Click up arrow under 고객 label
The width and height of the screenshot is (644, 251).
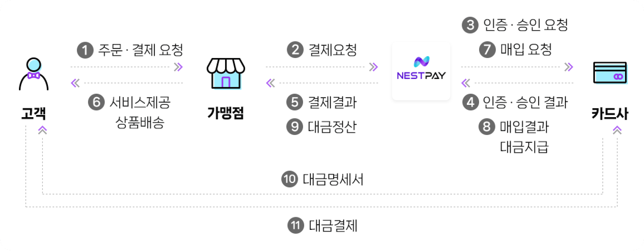click(43, 130)
